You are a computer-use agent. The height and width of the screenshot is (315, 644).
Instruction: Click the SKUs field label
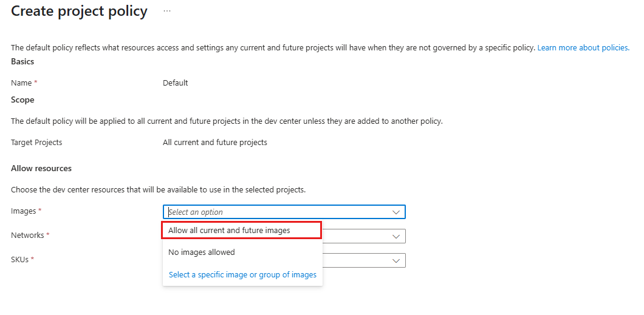click(x=20, y=259)
